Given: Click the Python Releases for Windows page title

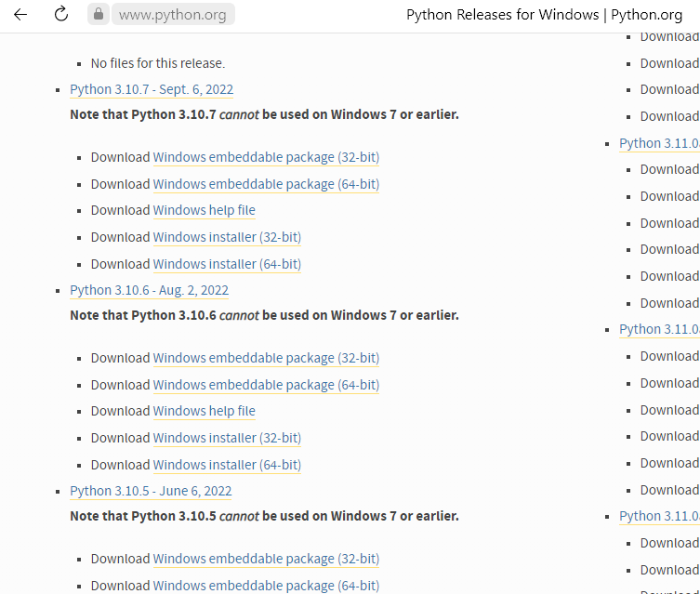Looking at the screenshot, I should (544, 15).
